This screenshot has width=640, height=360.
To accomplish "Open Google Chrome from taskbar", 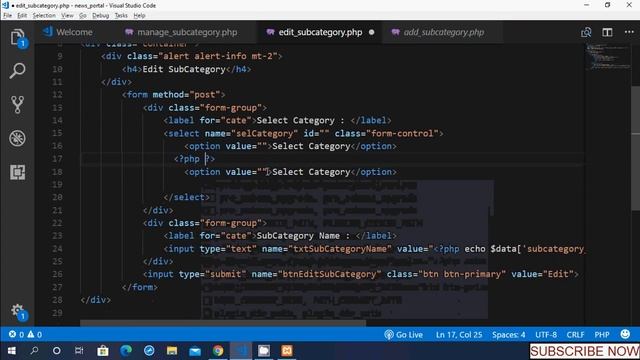I will pos(218,351).
